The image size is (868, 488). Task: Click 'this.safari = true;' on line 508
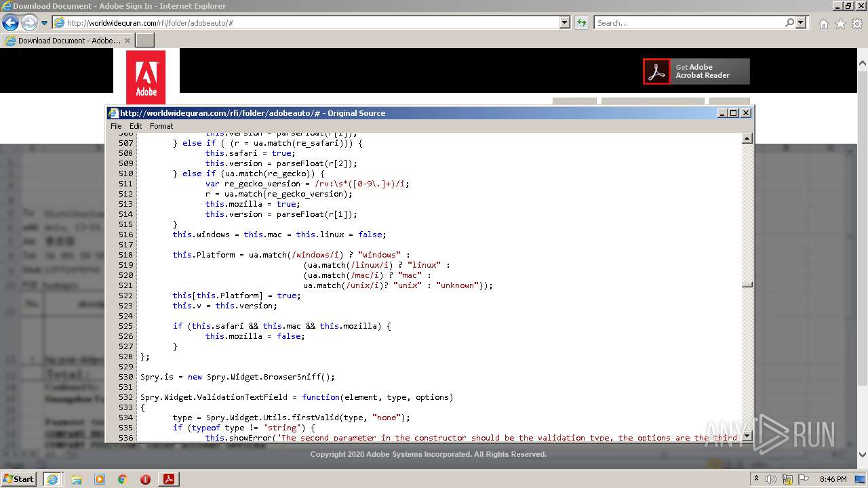(x=250, y=153)
